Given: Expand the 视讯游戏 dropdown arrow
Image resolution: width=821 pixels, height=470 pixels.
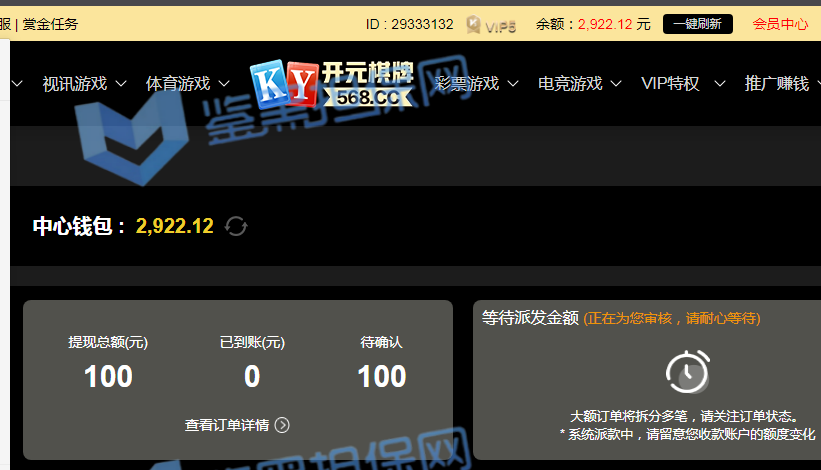Looking at the screenshot, I should click(x=121, y=84).
